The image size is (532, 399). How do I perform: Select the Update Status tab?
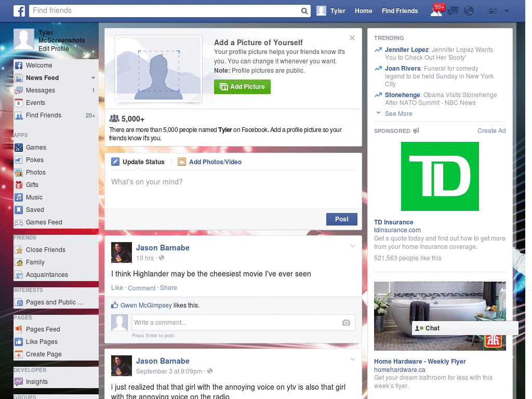coord(138,162)
